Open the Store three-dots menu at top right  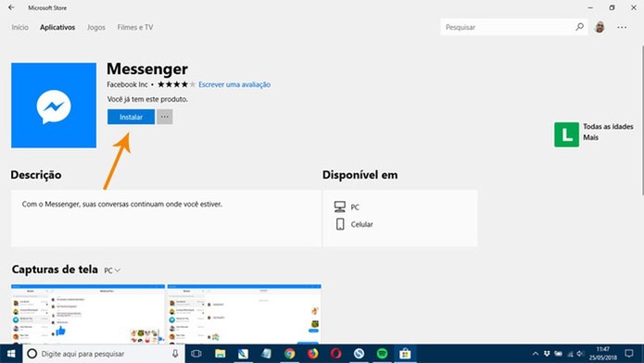click(622, 27)
